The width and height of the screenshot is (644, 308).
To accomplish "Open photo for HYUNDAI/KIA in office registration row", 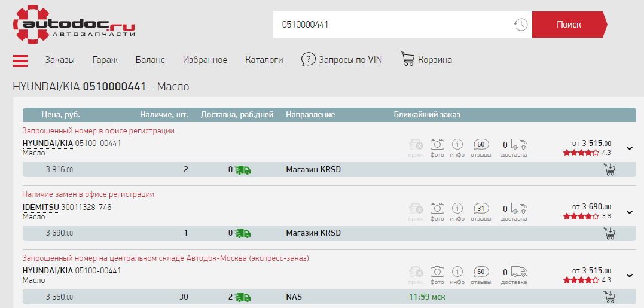I will [x=437, y=144].
